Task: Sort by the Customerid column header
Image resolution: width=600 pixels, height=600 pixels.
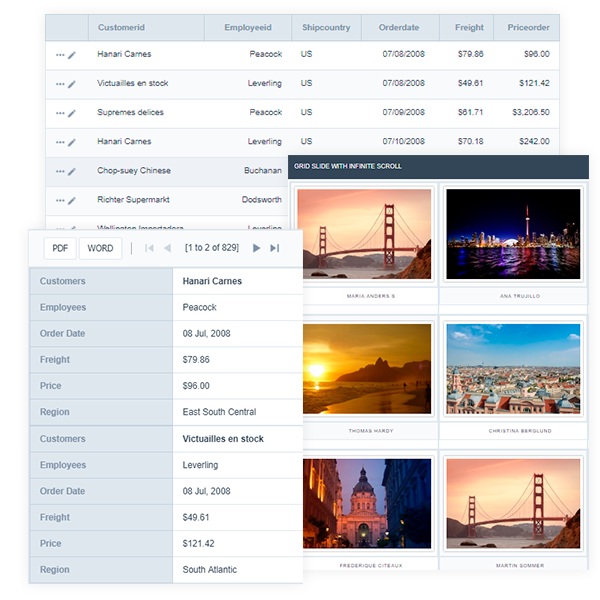Action: [121, 28]
